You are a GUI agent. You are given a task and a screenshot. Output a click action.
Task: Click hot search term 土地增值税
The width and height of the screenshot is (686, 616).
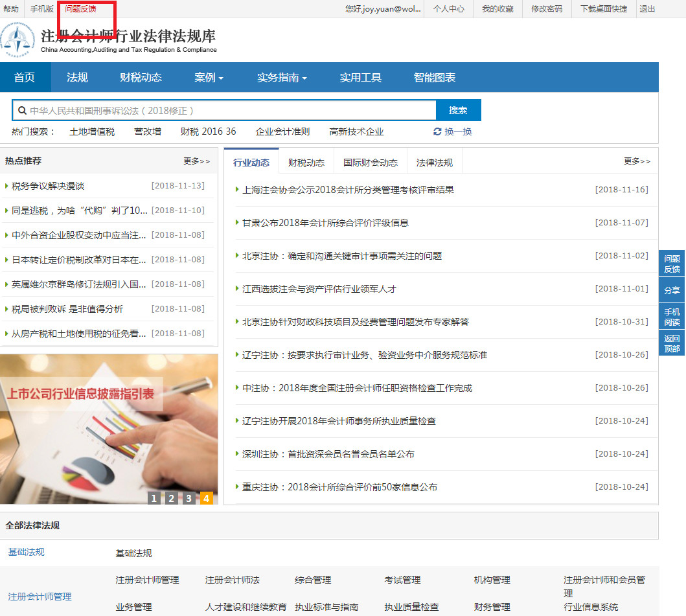click(92, 131)
